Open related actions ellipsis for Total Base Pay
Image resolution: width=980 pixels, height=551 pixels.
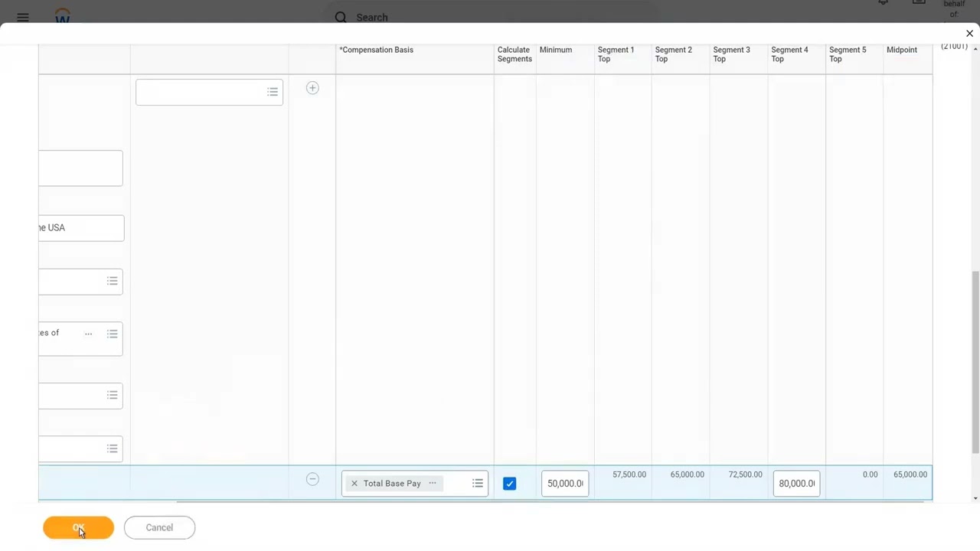click(x=433, y=483)
